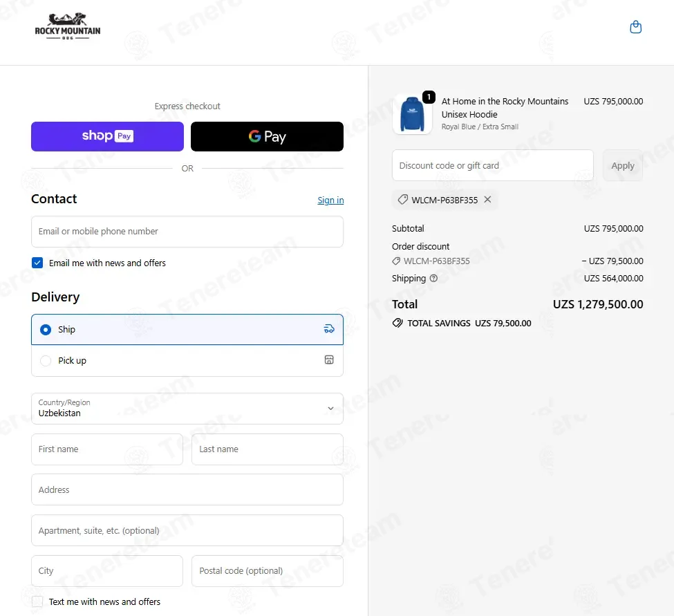Click the discount tag icon beside WLCM-P63BF355 chip
Image resolution: width=674 pixels, height=616 pixels.
403,200
